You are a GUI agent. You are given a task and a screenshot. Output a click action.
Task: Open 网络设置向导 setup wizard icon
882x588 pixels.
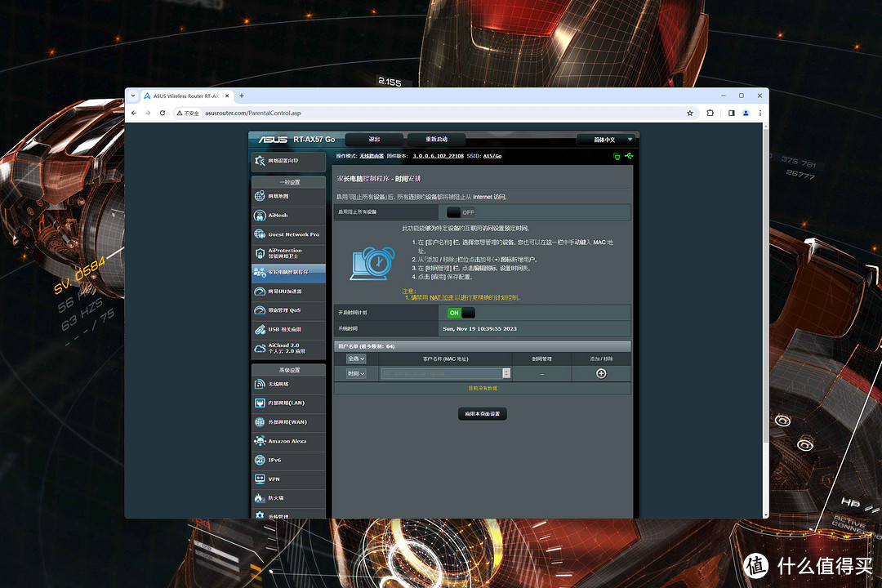click(x=260, y=161)
